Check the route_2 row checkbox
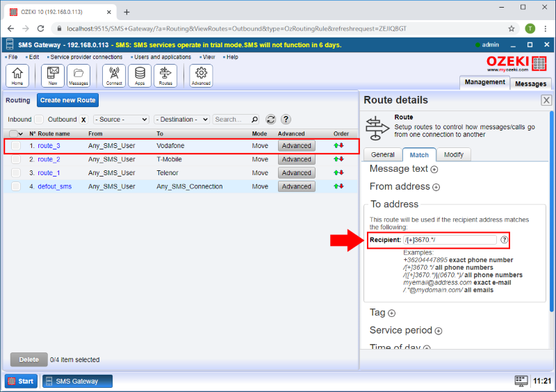 click(x=16, y=159)
